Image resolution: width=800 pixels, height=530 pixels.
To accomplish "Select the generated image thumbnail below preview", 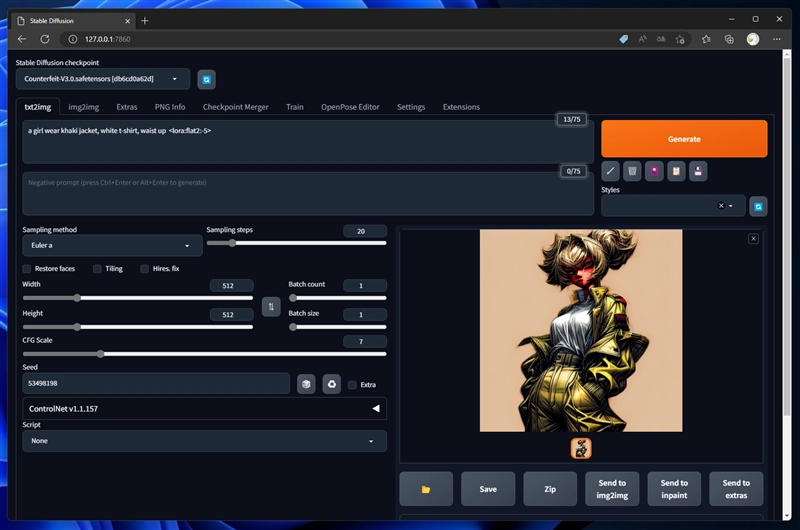I will click(581, 448).
